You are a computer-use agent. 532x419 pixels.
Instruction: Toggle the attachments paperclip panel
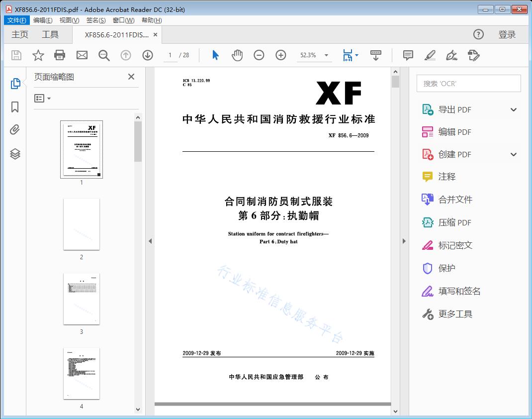pos(15,129)
